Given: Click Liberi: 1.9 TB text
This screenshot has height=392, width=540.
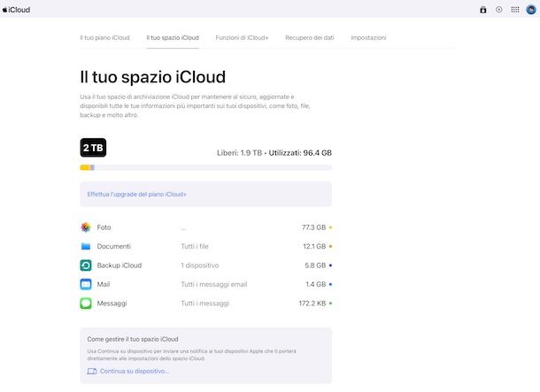Looking at the screenshot, I should point(239,153).
